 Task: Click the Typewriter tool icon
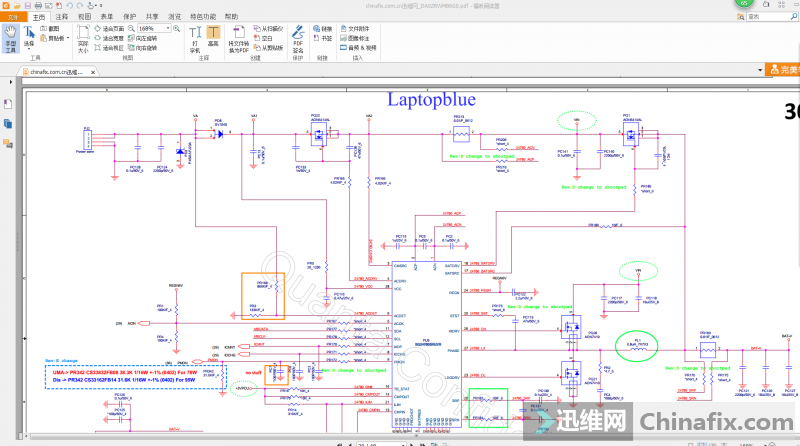click(x=194, y=38)
